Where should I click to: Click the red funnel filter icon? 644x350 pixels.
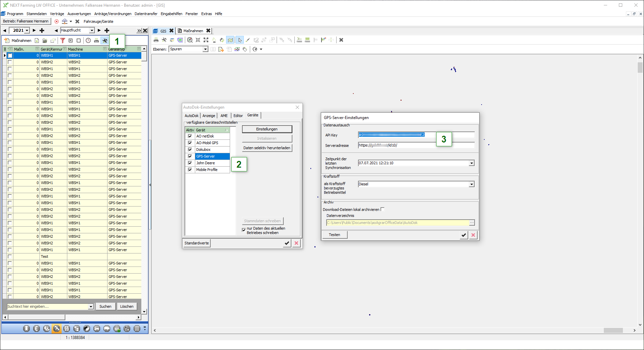click(x=63, y=41)
